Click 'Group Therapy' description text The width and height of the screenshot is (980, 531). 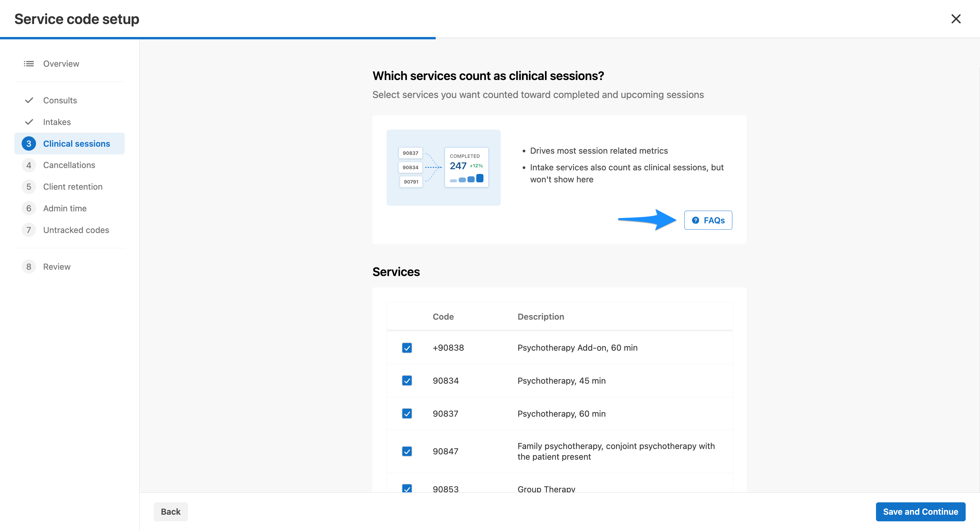pos(546,489)
